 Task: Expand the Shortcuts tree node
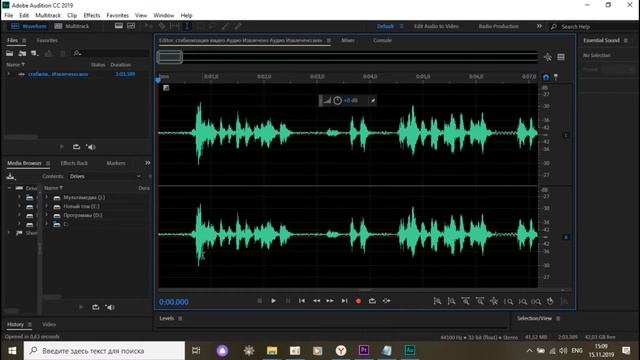(9, 233)
